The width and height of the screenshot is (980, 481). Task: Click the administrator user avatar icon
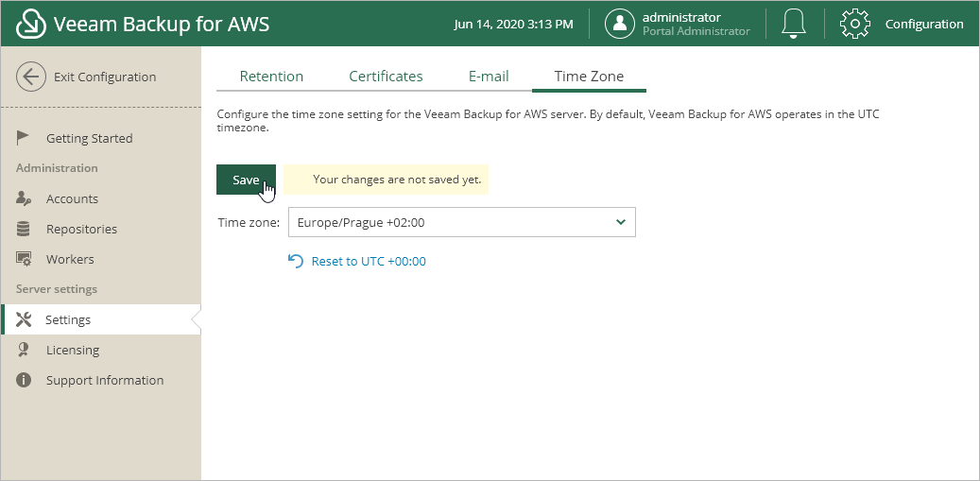pos(619,24)
